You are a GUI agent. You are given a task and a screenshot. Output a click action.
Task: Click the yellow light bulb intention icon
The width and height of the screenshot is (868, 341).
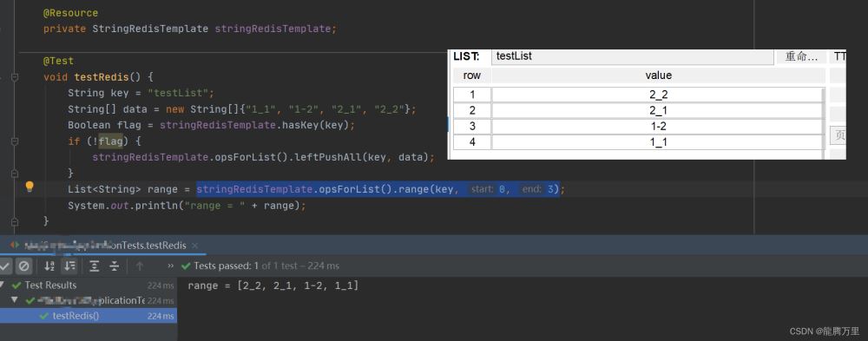[30, 187]
